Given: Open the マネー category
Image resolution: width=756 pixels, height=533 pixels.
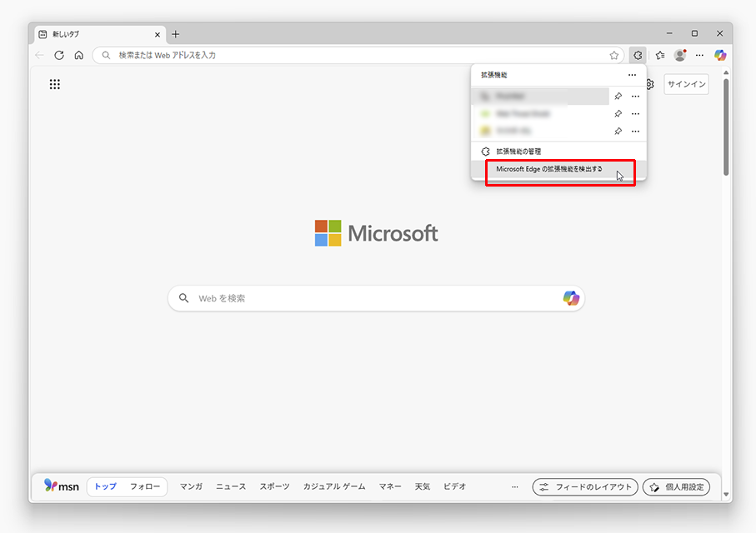Looking at the screenshot, I should click(390, 486).
